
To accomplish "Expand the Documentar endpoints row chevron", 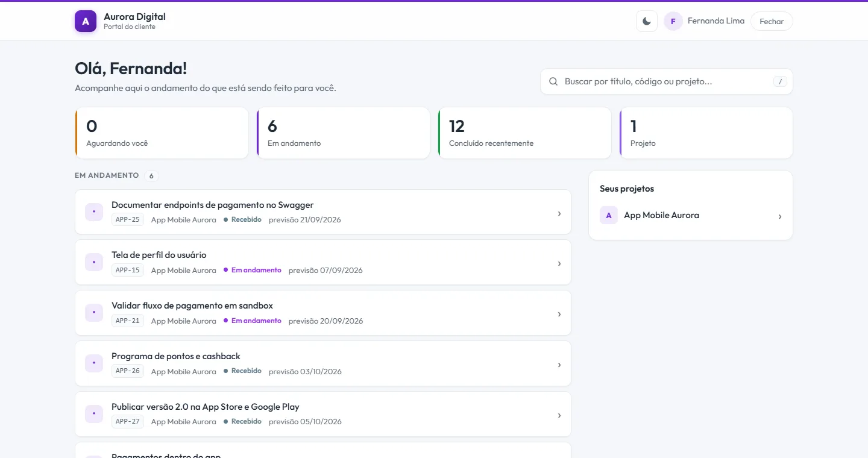I will point(559,213).
